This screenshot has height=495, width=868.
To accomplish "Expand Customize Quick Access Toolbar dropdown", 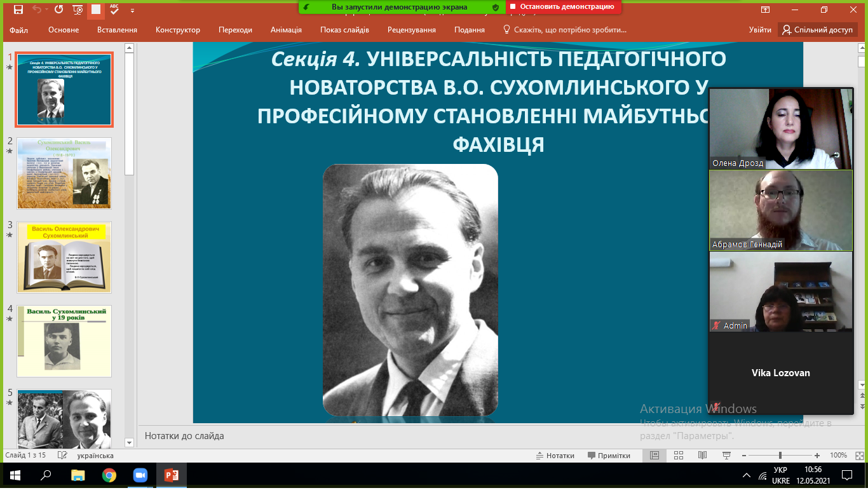I will [x=132, y=10].
